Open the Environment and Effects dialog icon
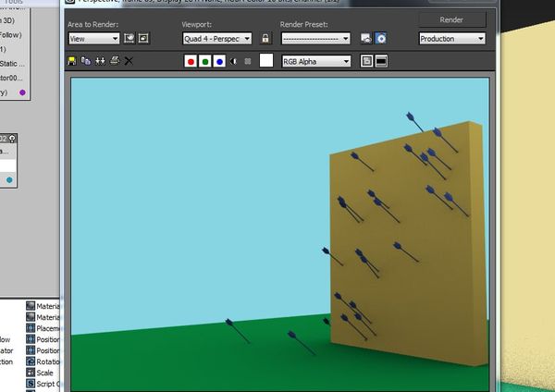 point(380,39)
